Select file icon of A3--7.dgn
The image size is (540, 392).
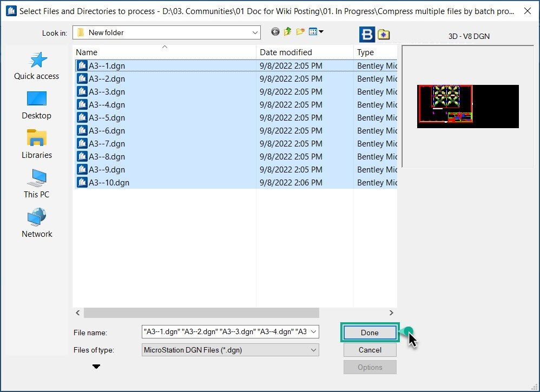tap(82, 143)
